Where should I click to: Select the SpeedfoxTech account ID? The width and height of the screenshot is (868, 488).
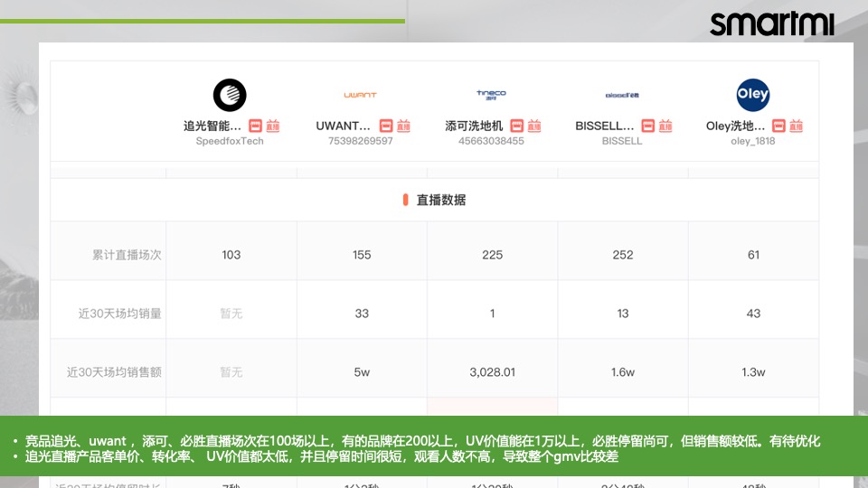tap(230, 141)
